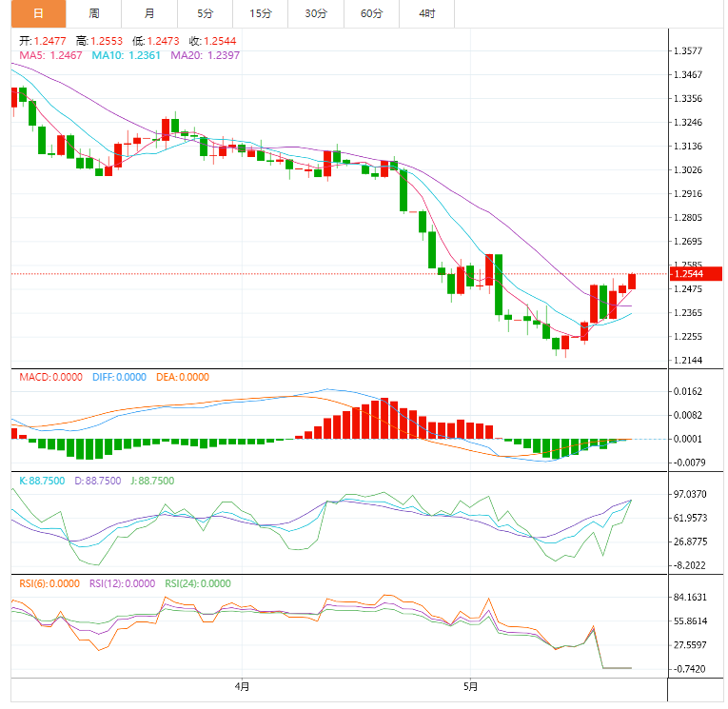Click the closing price 收: 1.2544
The image size is (728, 709).
point(212,41)
